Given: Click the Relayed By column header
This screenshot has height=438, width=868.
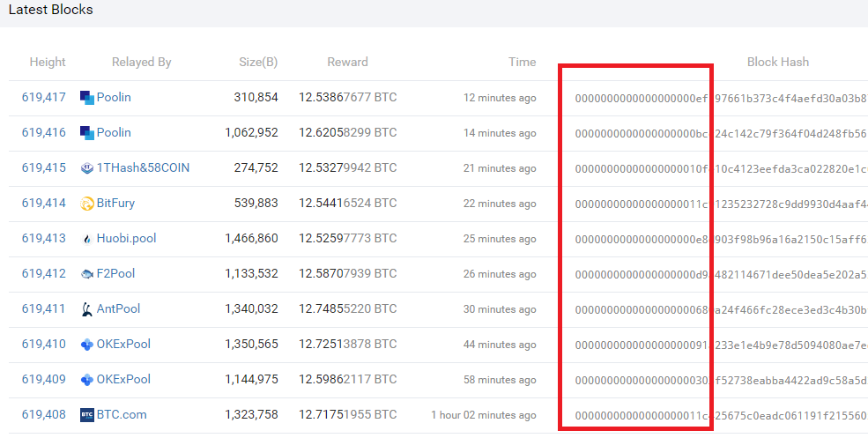Looking at the screenshot, I should (x=142, y=62).
